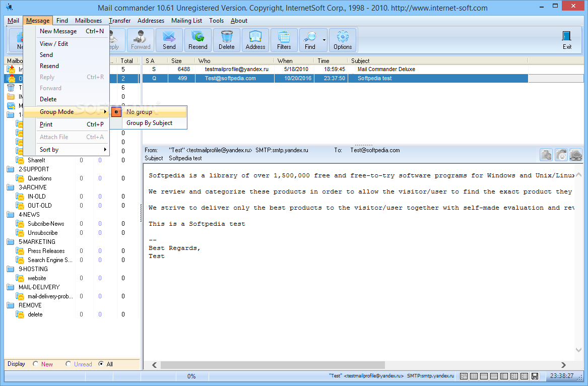Image resolution: width=588 pixels, height=386 pixels.
Task: Open the Find menu
Action: (x=62, y=21)
